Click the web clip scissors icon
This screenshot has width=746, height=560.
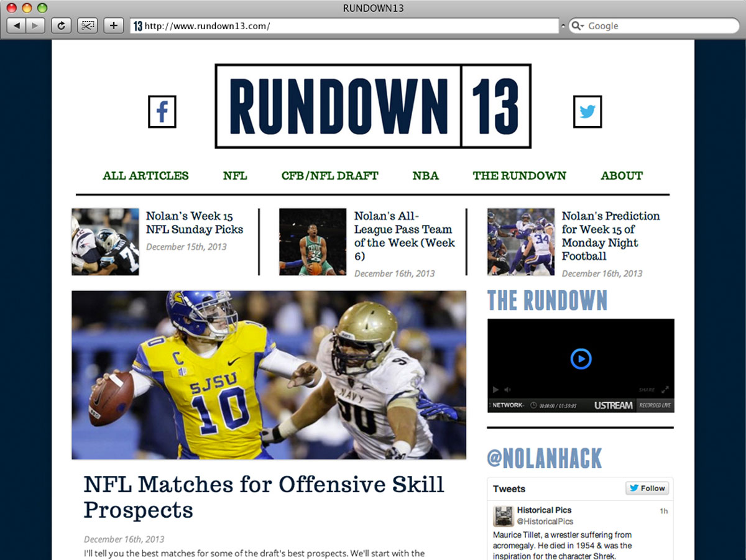[88, 25]
